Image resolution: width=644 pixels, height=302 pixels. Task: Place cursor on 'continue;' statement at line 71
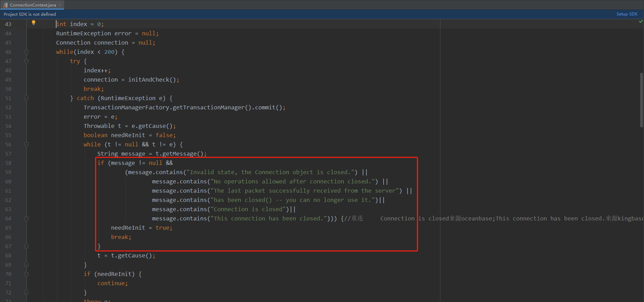(x=112, y=283)
